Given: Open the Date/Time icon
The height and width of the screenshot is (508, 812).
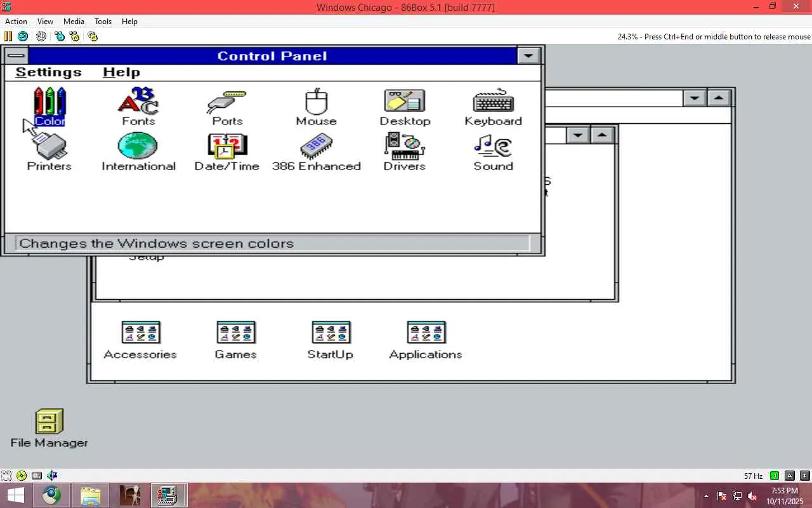Looking at the screenshot, I should pyautogui.click(x=227, y=152).
